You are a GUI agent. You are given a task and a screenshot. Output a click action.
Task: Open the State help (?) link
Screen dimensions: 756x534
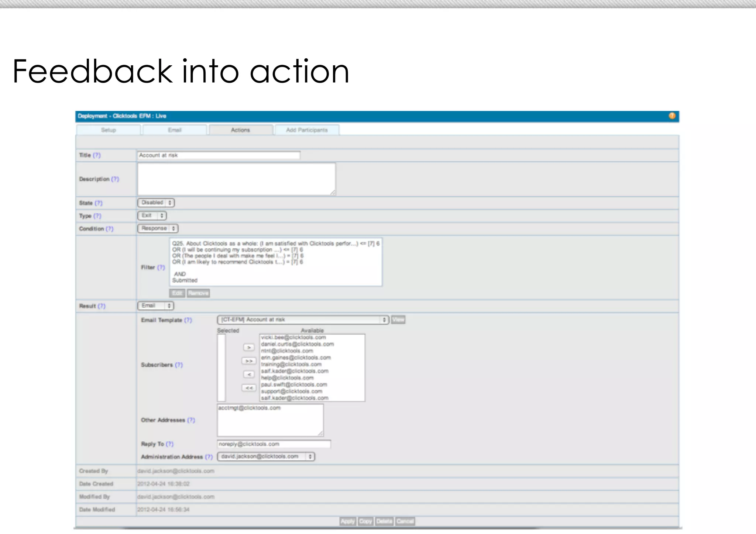pyautogui.click(x=99, y=203)
